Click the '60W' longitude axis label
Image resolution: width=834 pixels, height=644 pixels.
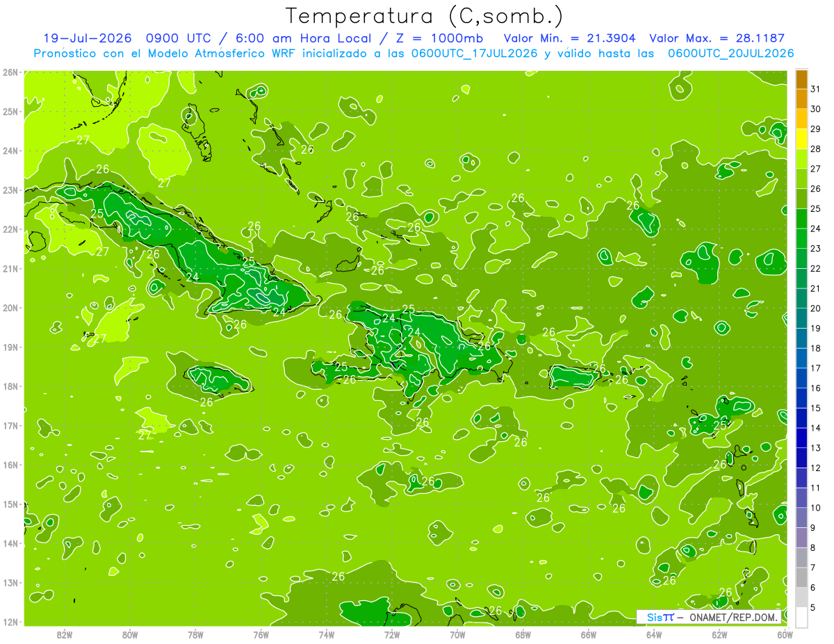click(785, 634)
